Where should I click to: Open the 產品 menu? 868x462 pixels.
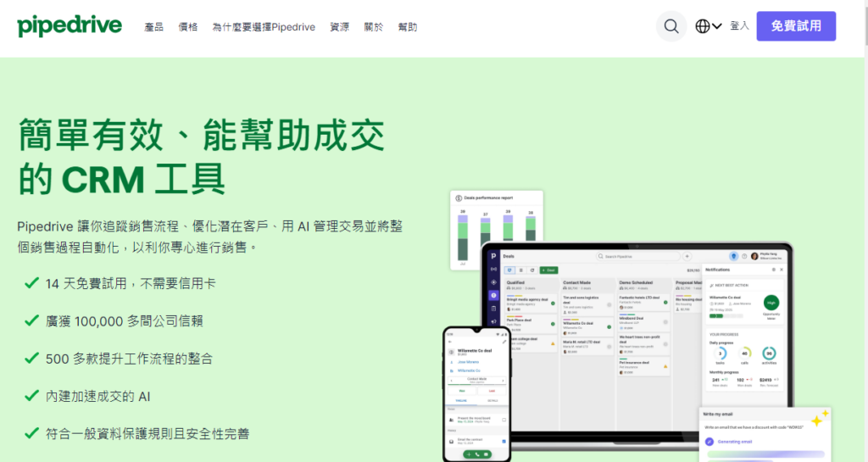point(153,26)
